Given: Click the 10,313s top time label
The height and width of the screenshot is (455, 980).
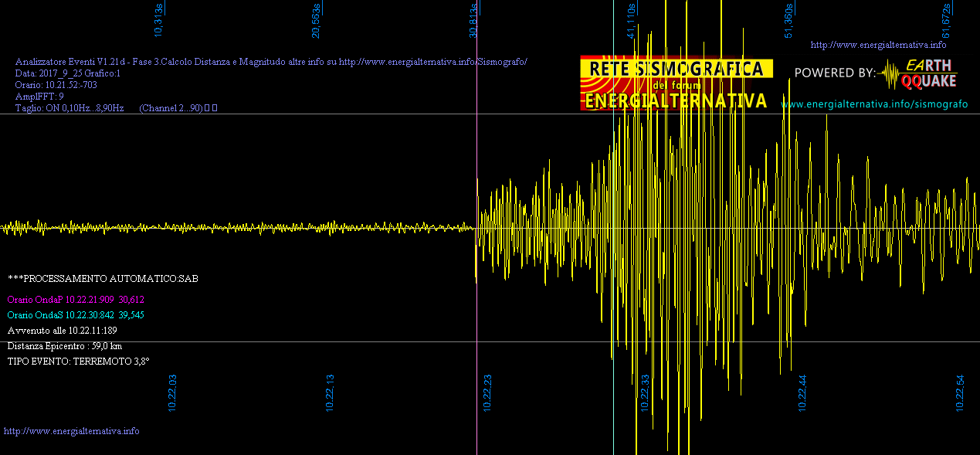Looking at the screenshot, I should 159,20.
